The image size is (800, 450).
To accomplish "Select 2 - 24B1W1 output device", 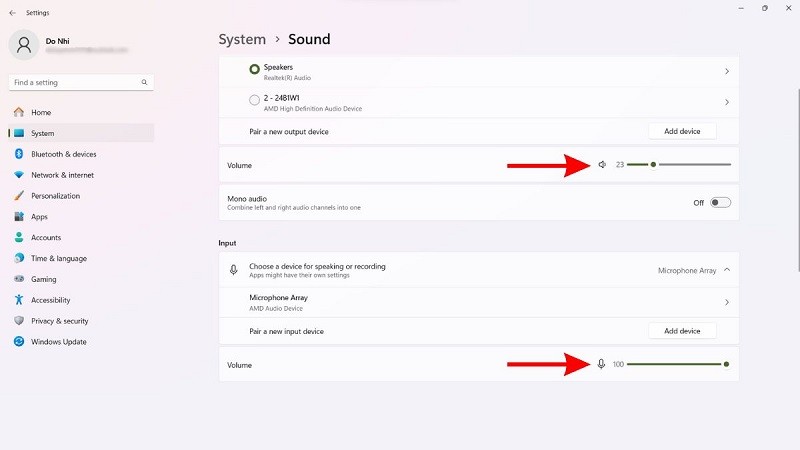I will pos(254,101).
